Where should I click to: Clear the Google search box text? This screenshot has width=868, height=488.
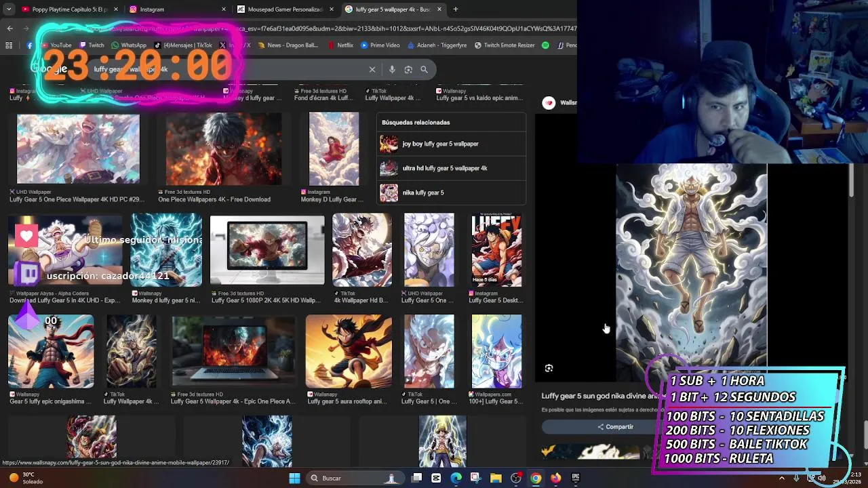click(x=372, y=69)
